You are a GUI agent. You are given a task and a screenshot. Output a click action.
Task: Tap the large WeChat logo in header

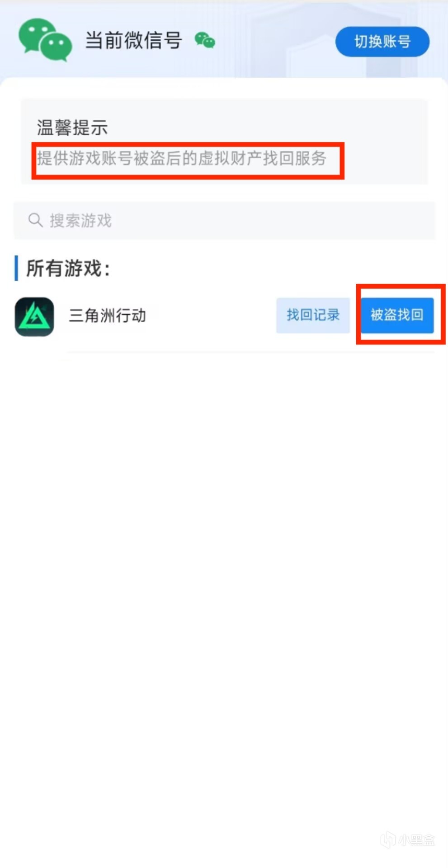45,40
